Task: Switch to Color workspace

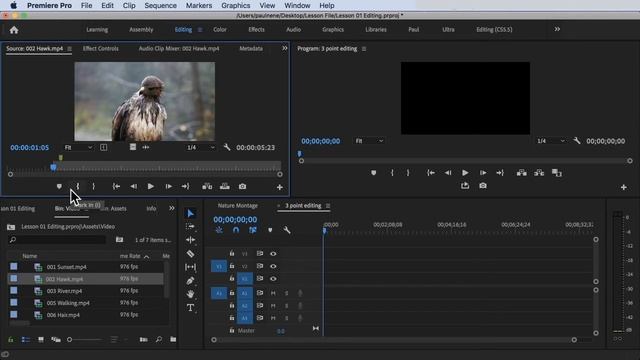Action: coord(220,29)
